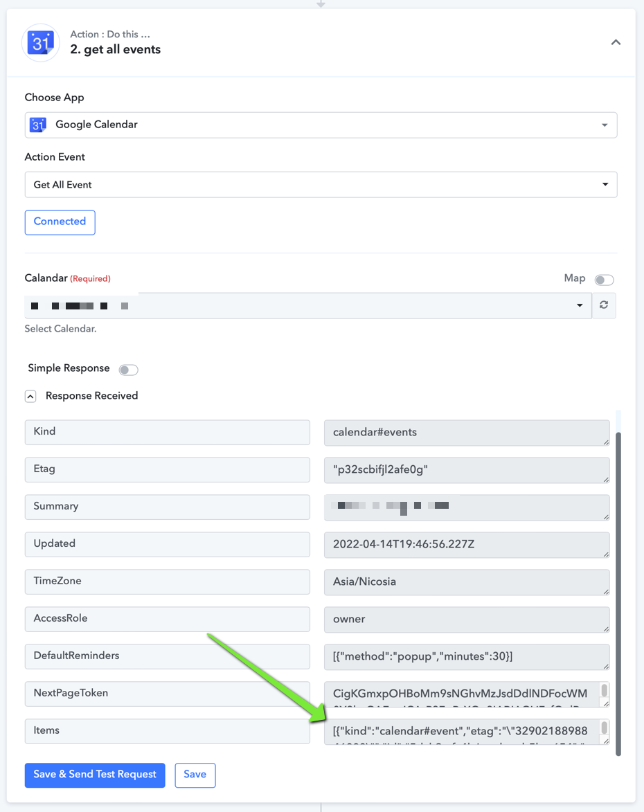Click the calendar icon in Choose App field
The height and width of the screenshot is (812, 644).
(38, 125)
